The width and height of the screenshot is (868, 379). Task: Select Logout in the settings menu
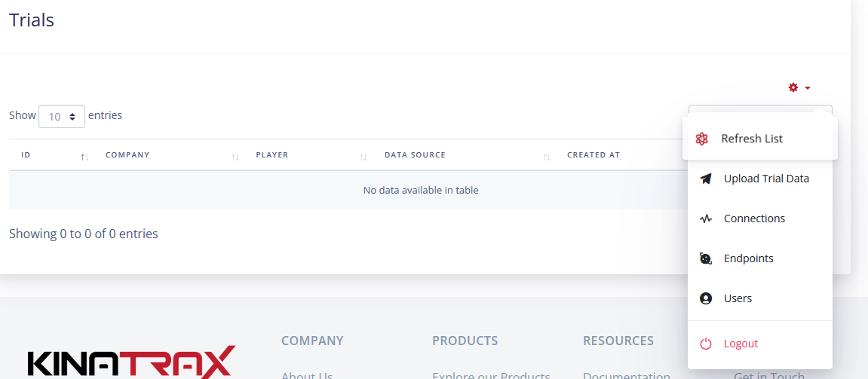coord(741,344)
